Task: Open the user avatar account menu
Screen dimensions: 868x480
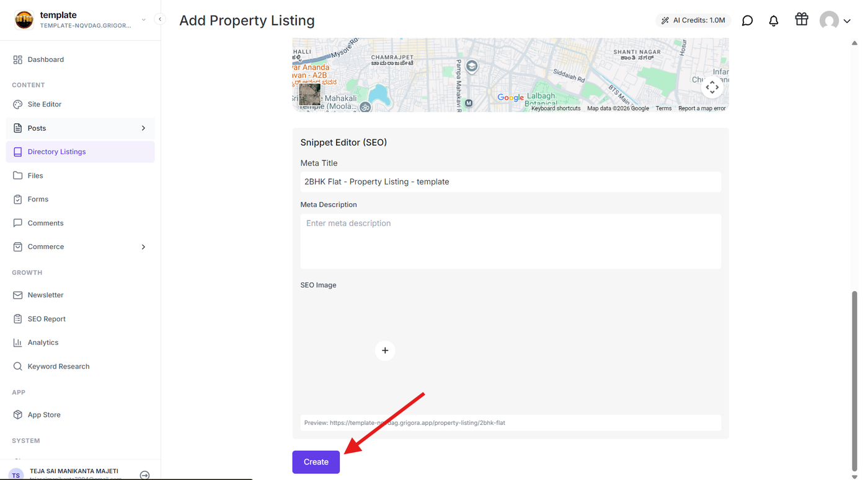Action: 835,20
